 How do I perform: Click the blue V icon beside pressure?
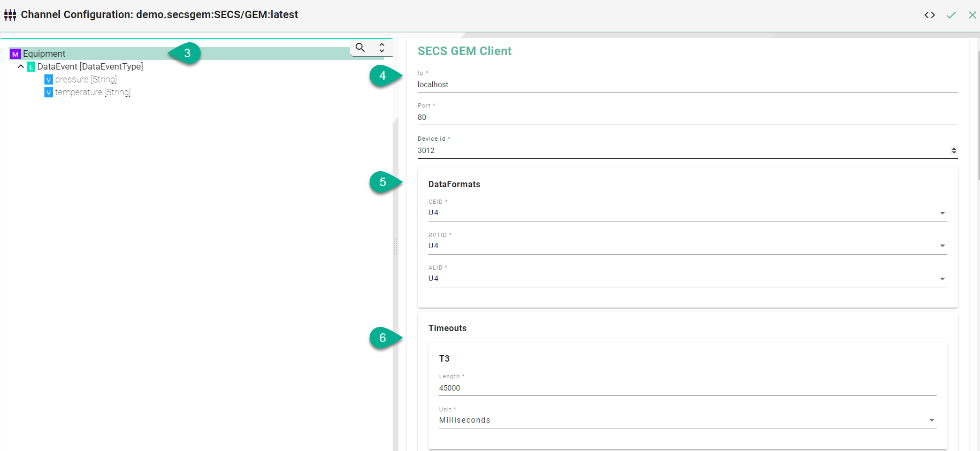click(x=49, y=80)
